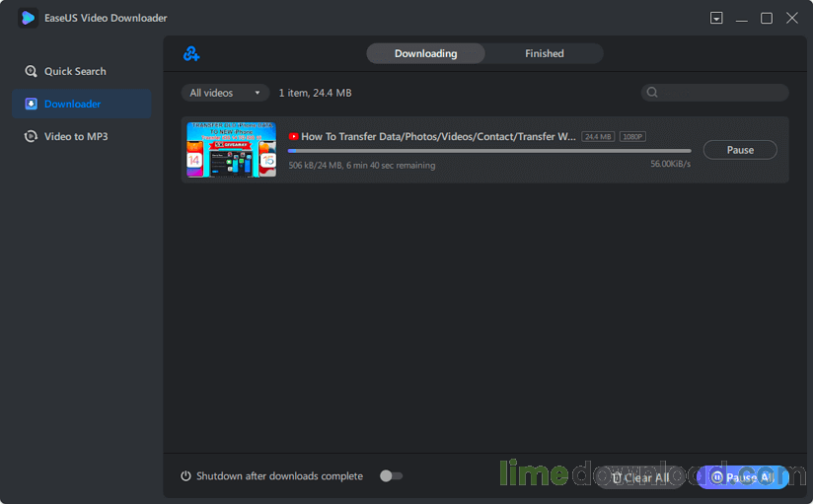The width and height of the screenshot is (813, 504).
Task: Pause the current video download
Action: pos(740,150)
